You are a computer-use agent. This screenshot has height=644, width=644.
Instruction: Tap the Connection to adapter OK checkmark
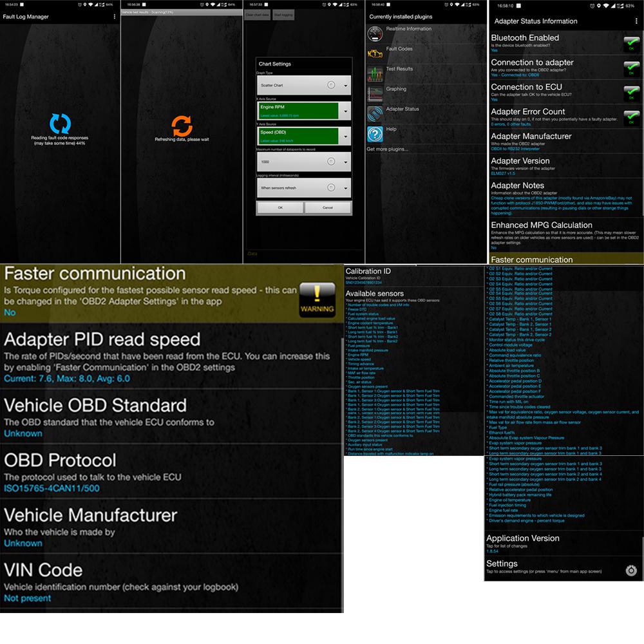(x=631, y=68)
